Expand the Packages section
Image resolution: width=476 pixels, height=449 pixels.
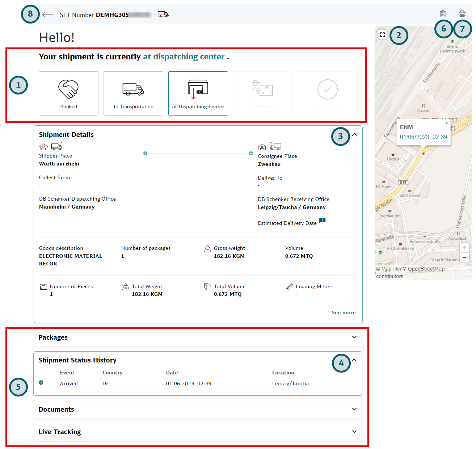pos(354,337)
